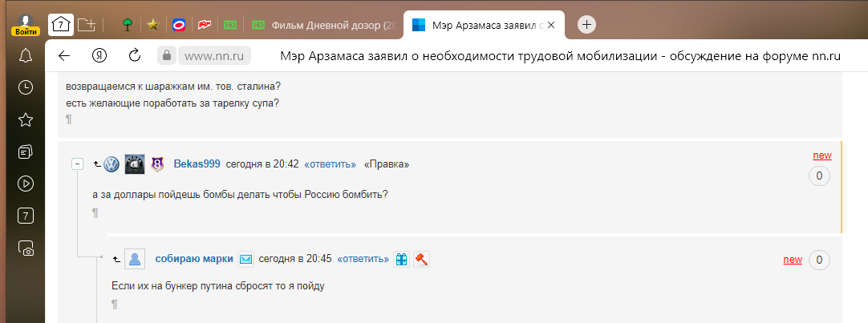Open bookmarks star in sidebar

pyautogui.click(x=26, y=119)
